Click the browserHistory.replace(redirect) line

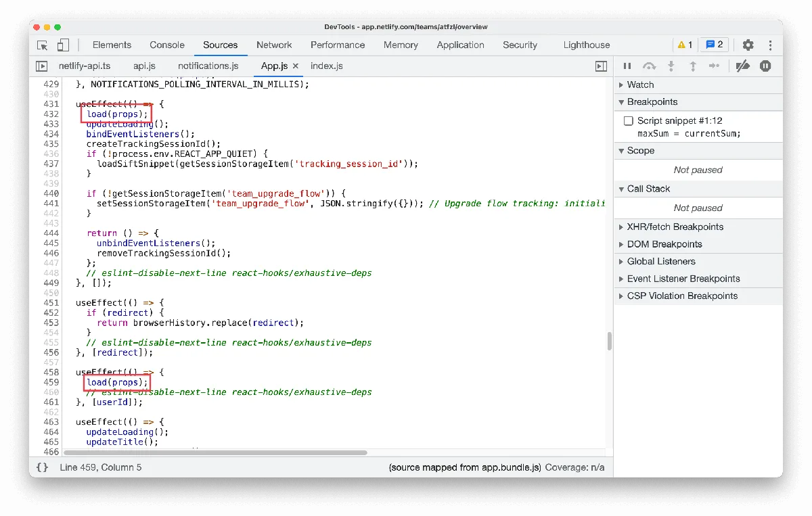pyautogui.click(x=200, y=323)
